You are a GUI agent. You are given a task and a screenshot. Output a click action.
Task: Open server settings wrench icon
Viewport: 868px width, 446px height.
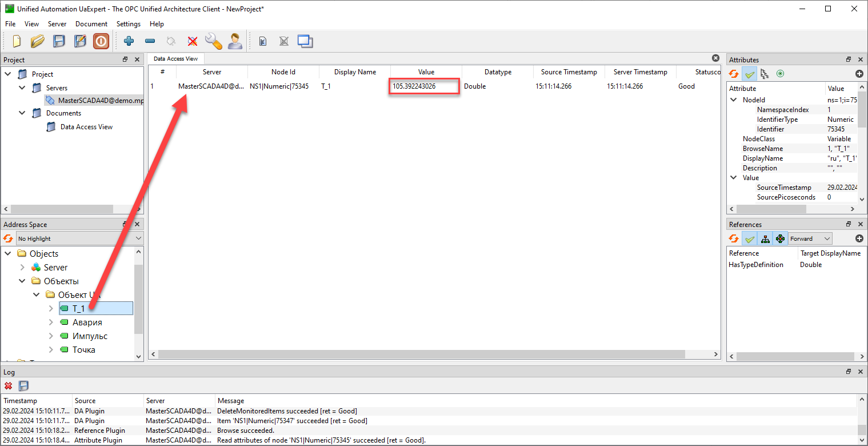(x=213, y=41)
